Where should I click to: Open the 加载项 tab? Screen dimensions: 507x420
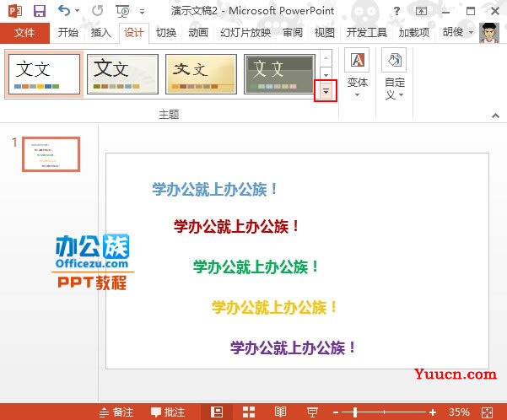click(414, 33)
